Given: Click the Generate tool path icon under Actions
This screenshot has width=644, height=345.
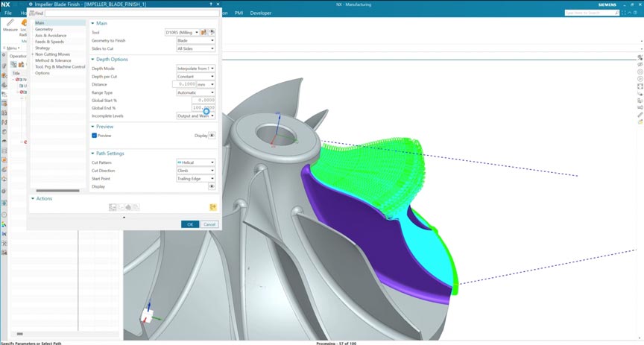Looking at the screenshot, I should (x=113, y=207).
